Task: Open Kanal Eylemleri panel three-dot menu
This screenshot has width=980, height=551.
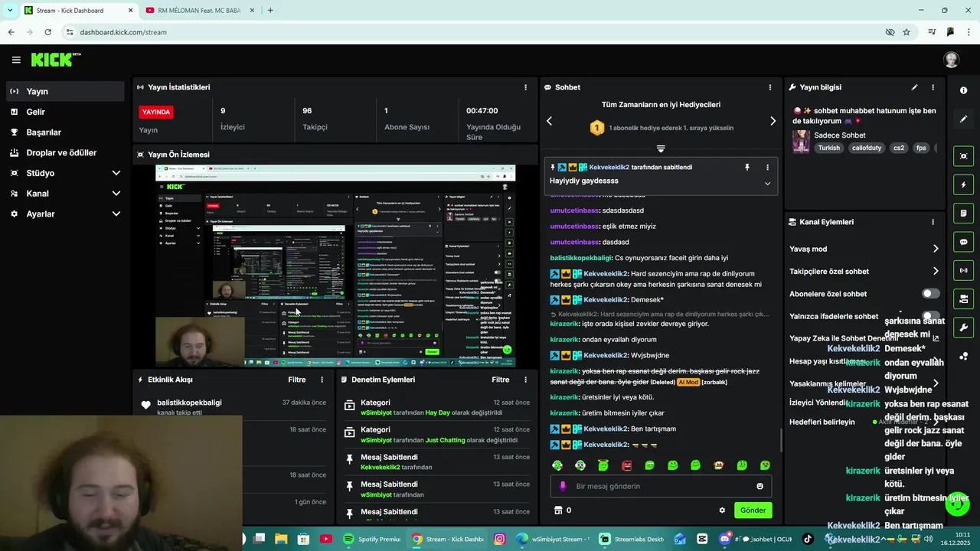Action: (933, 222)
